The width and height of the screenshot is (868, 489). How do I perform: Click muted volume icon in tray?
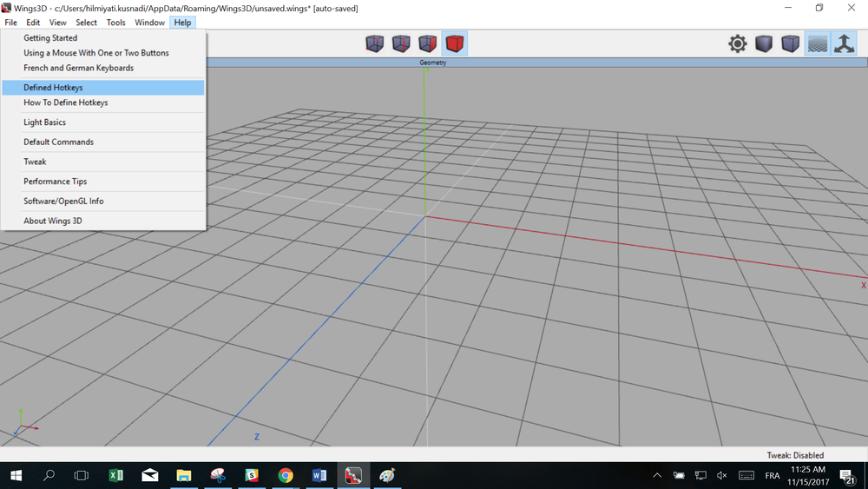click(x=722, y=475)
